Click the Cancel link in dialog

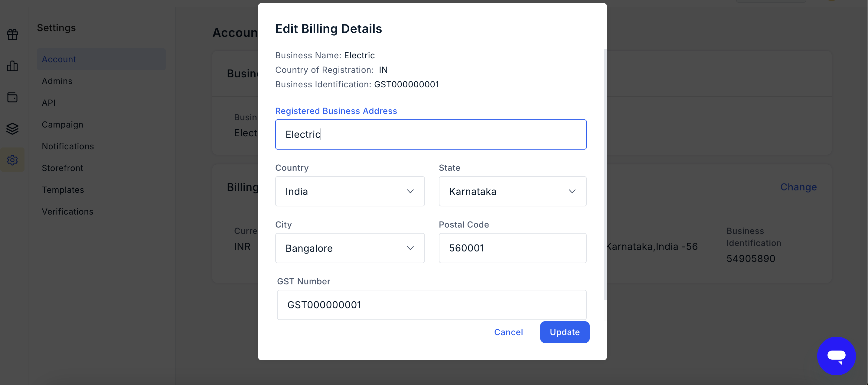pos(508,332)
